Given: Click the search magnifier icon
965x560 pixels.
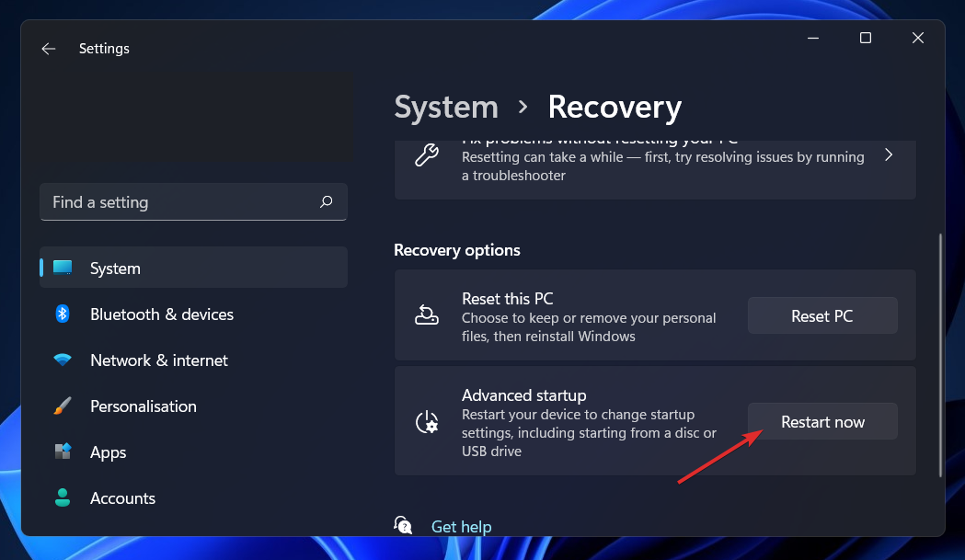Looking at the screenshot, I should [326, 201].
